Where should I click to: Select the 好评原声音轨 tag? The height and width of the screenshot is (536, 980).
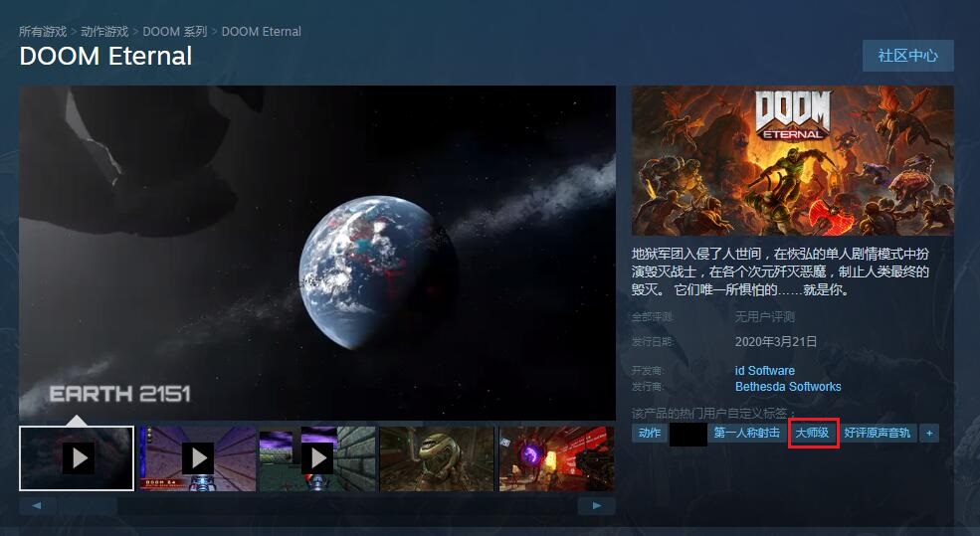[x=878, y=433]
